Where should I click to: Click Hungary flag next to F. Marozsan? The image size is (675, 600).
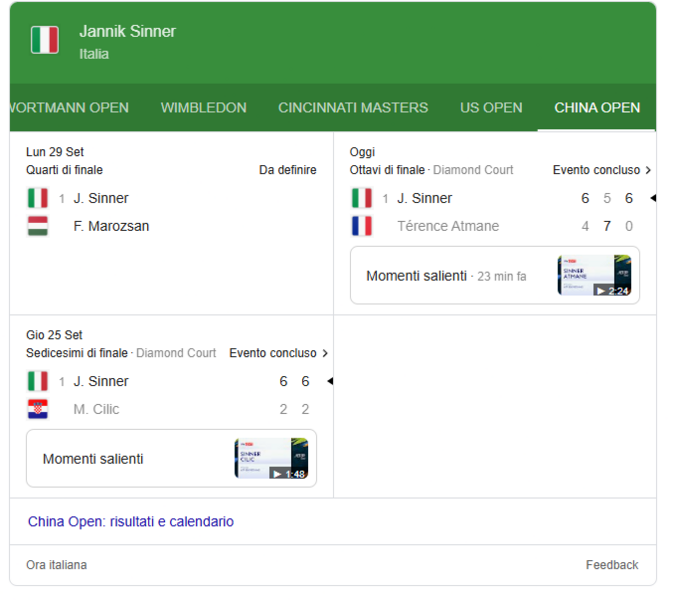38,226
